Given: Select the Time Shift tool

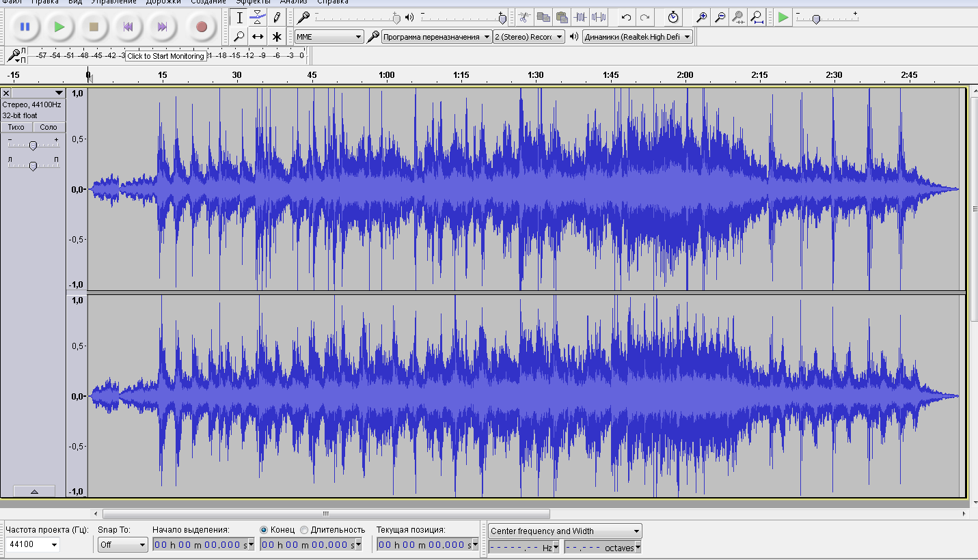Looking at the screenshot, I should (x=258, y=36).
